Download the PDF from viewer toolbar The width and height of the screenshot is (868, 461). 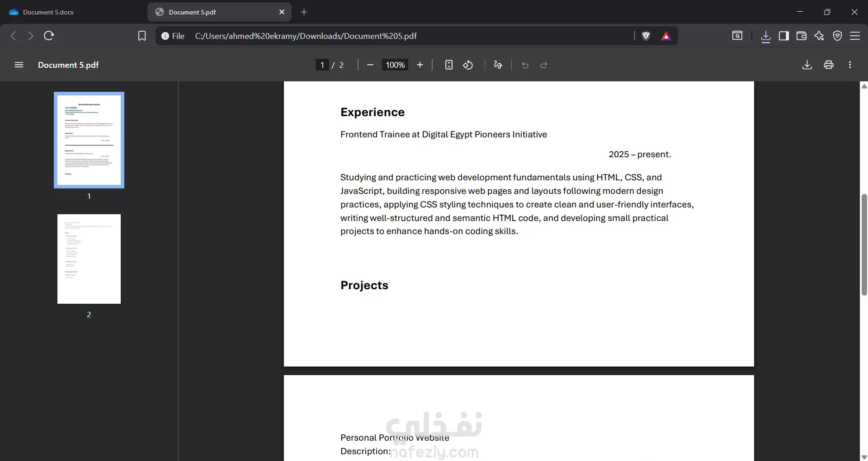pos(807,65)
